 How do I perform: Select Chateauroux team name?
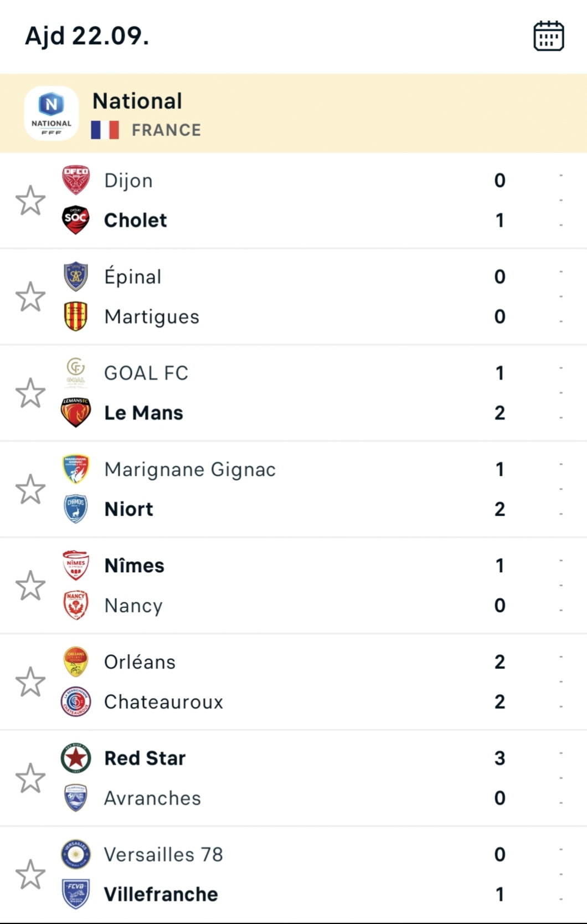pos(163,702)
